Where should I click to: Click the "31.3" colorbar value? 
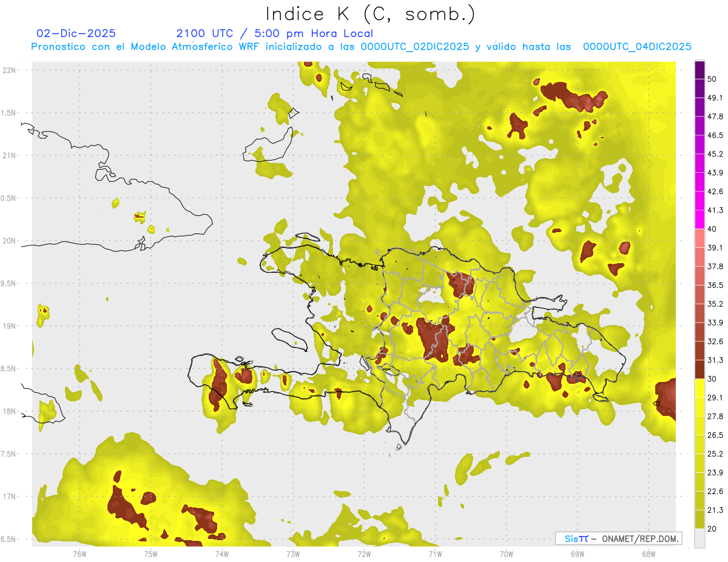pos(715,360)
